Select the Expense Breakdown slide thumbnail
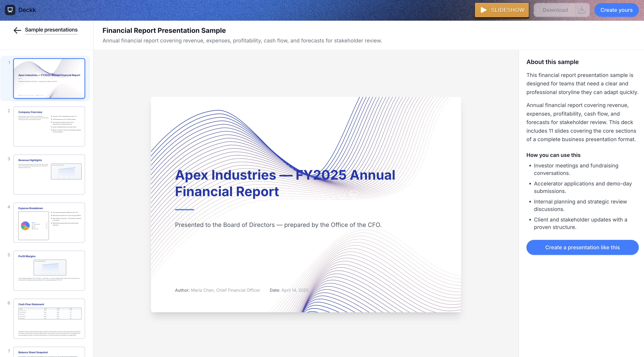The width and height of the screenshot is (644, 357). coord(49,222)
